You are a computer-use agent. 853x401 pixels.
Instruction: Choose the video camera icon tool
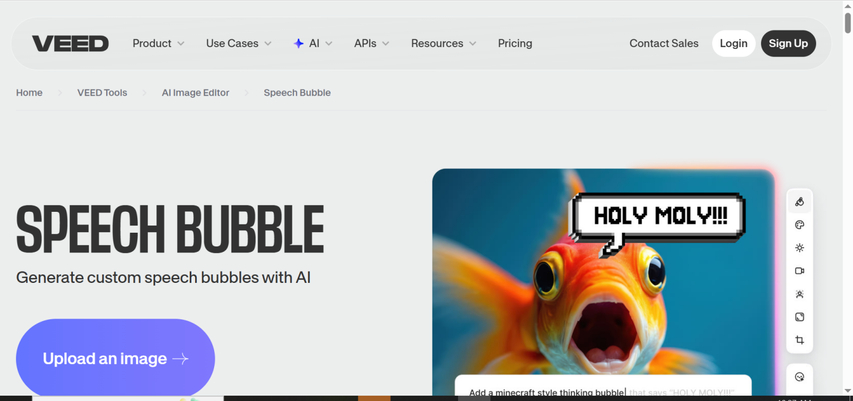(799, 271)
